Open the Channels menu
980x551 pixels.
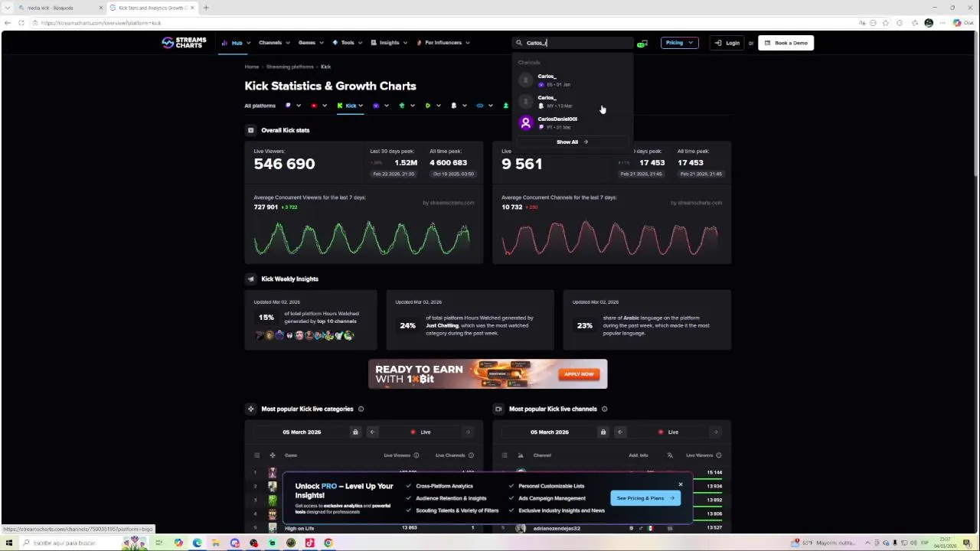tap(273, 43)
